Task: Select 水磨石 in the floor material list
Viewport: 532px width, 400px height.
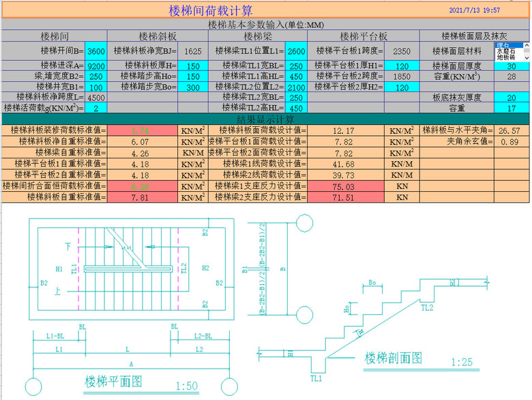Action: (x=506, y=51)
